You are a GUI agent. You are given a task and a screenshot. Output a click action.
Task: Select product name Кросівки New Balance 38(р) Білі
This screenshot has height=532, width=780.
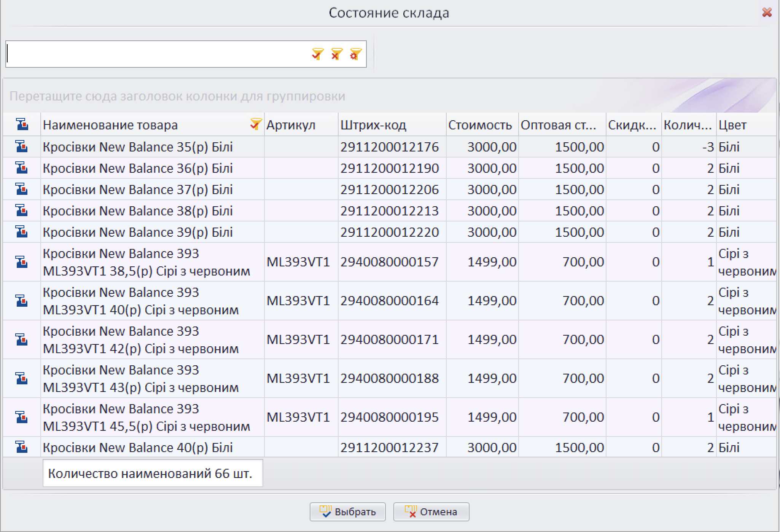pos(138,211)
